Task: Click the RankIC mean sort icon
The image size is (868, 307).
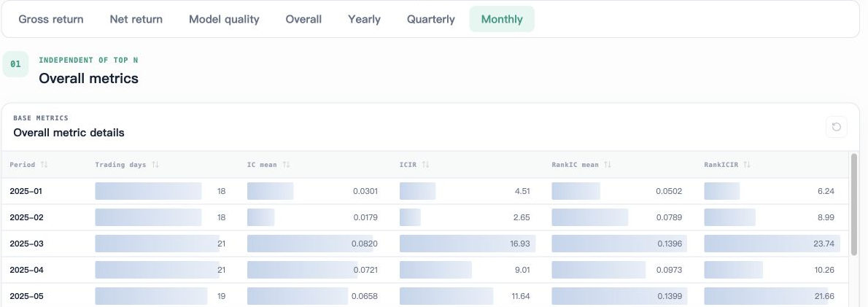Action: (608, 165)
